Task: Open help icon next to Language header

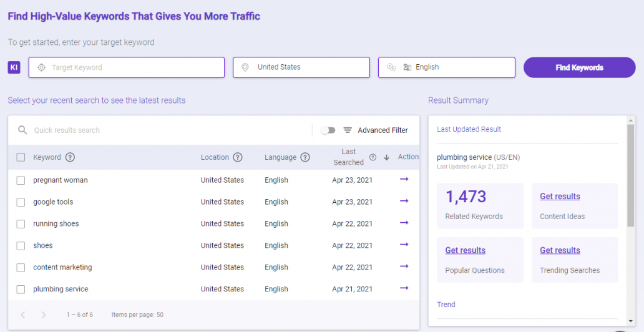Action: pyautogui.click(x=305, y=157)
